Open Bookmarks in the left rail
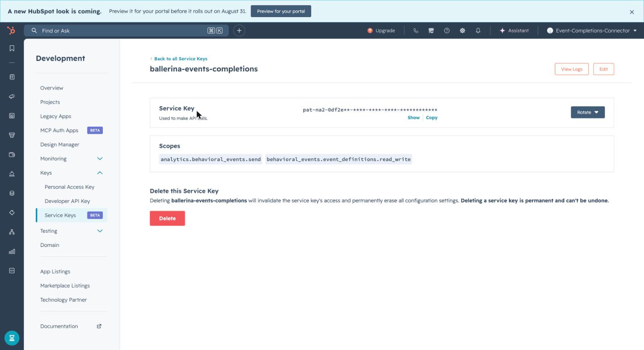The width and height of the screenshot is (644, 350). [12, 48]
